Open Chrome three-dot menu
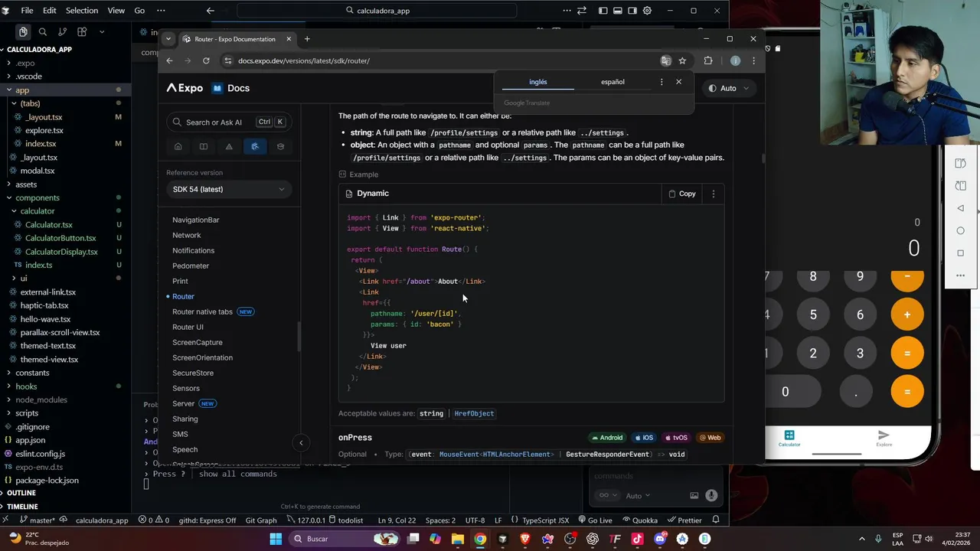The width and height of the screenshot is (980, 551). tap(753, 60)
